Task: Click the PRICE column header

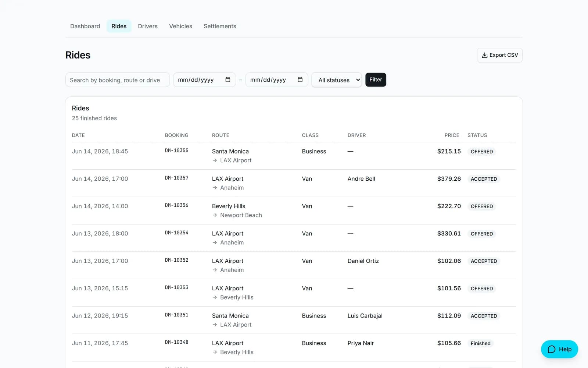Action: coord(452,135)
